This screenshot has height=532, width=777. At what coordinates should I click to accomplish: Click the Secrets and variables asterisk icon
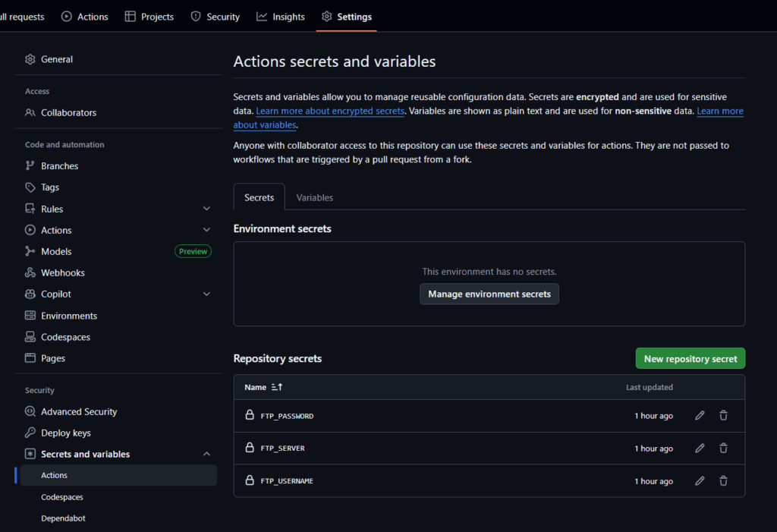tap(30, 454)
